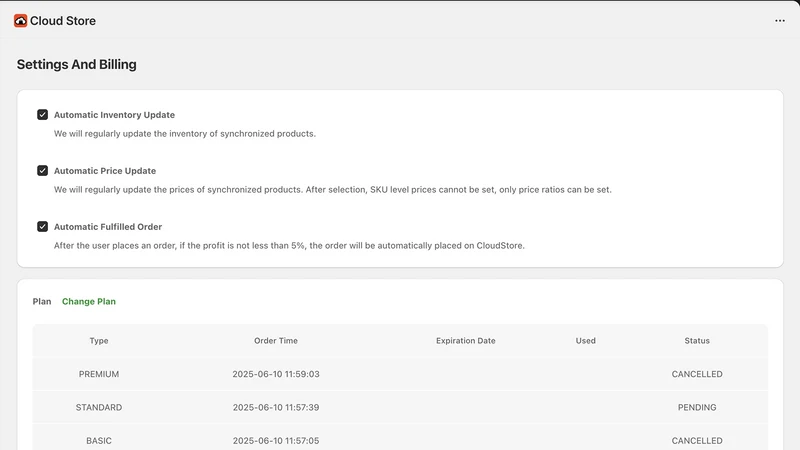Click the Order Time column header

(276, 341)
